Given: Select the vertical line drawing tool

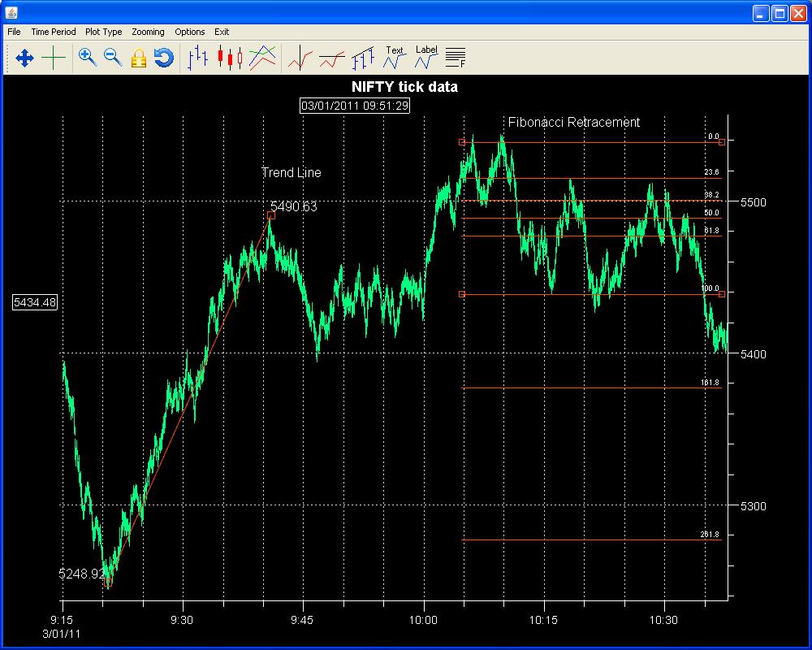Looking at the screenshot, I should [x=300, y=58].
